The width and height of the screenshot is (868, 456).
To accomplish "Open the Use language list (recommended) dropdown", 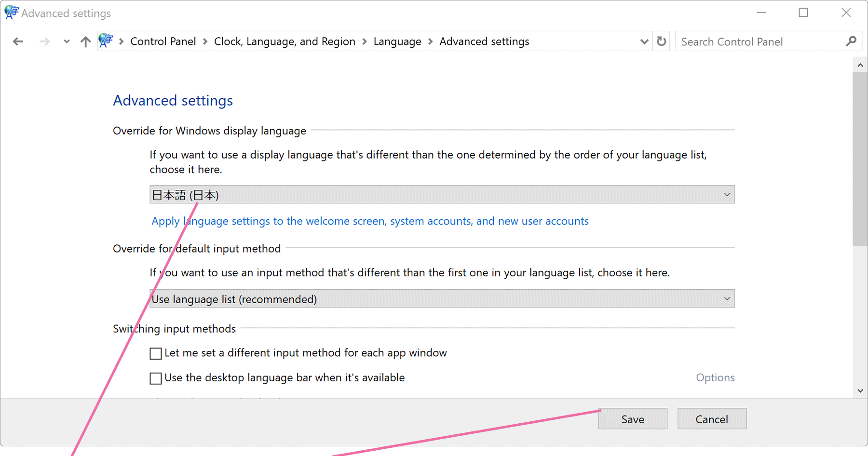I will pos(442,299).
